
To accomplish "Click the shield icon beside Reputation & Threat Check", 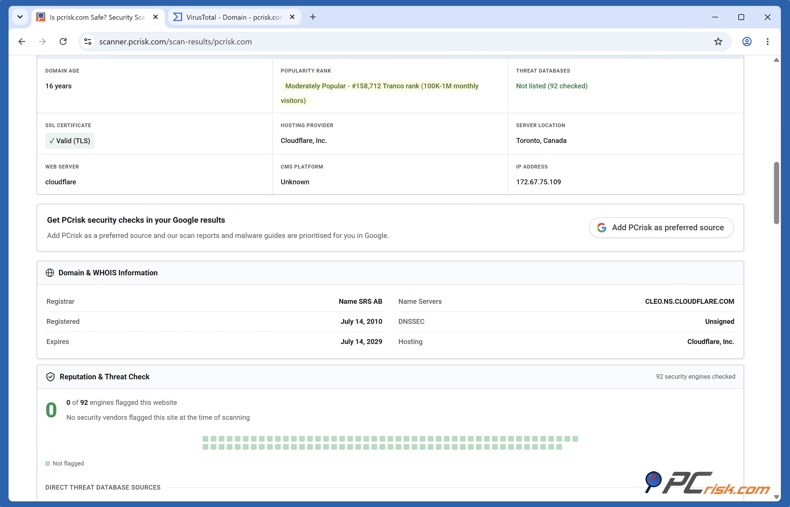I will click(x=50, y=377).
